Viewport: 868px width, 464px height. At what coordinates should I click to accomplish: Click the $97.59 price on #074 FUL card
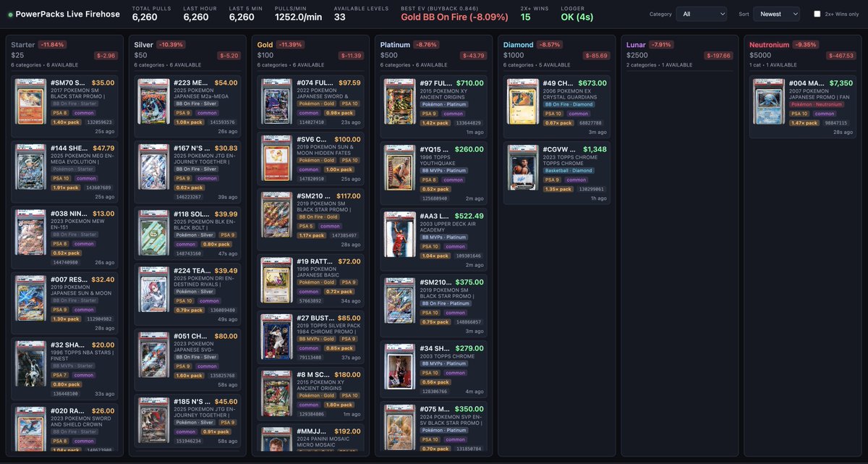(x=349, y=83)
